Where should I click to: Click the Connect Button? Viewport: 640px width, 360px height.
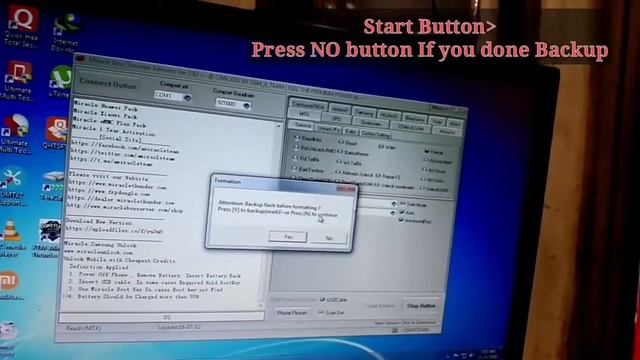pyautogui.click(x=108, y=84)
